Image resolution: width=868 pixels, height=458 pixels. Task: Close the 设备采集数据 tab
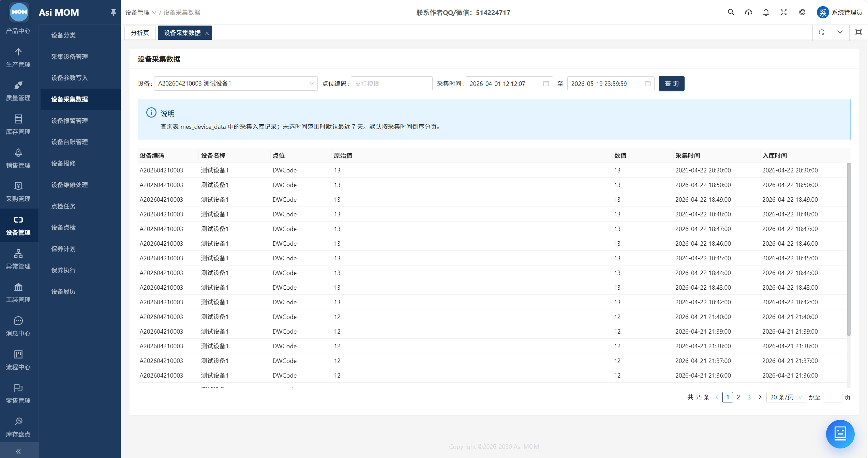[207, 33]
